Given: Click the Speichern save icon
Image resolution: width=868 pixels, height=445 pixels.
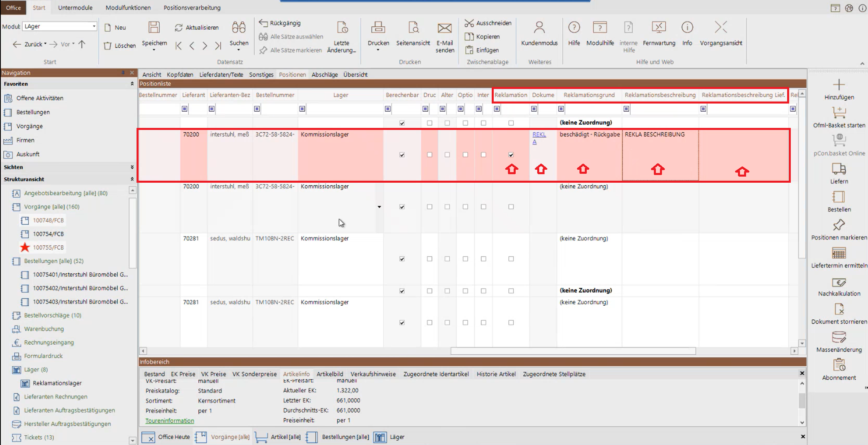Looking at the screenshot, I should pyautogui.click(x=154, y=28).
